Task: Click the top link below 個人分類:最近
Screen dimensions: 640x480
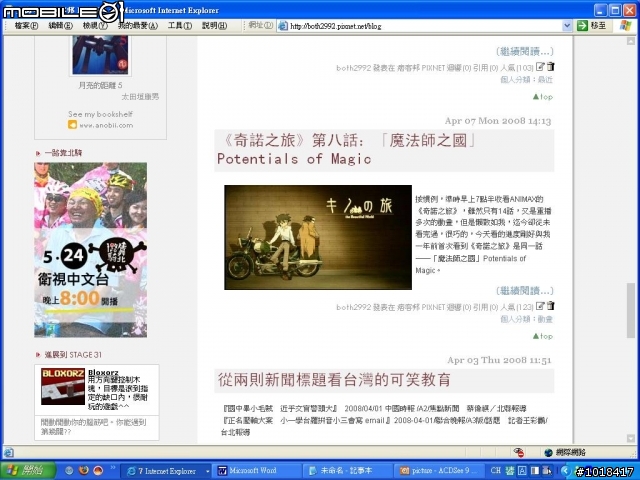Action: 543,97
